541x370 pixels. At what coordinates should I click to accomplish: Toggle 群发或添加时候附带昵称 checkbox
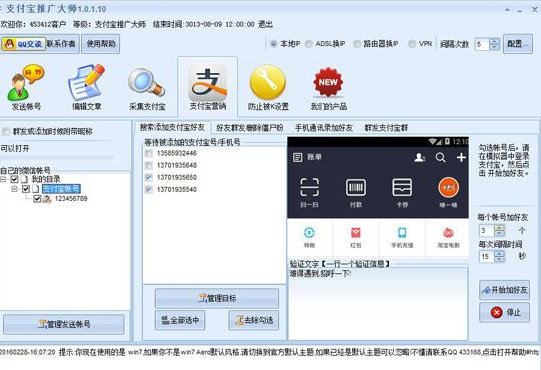tap(6, 132)
